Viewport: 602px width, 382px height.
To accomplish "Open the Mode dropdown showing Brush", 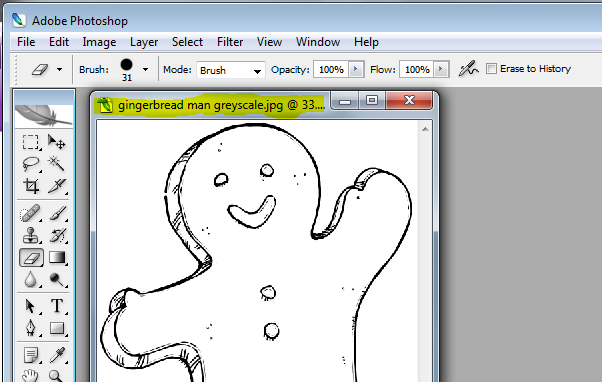I will (x=231, y=70).
